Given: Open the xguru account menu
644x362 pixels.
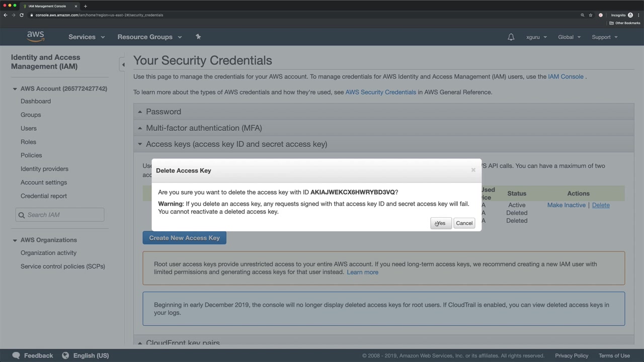Looking at the screenshot, I should [x=536, y=37].
